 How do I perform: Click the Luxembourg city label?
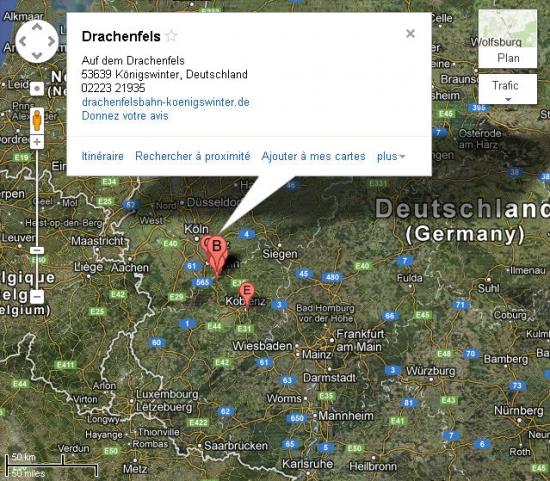pyautogui.click(x=167, y=394)
